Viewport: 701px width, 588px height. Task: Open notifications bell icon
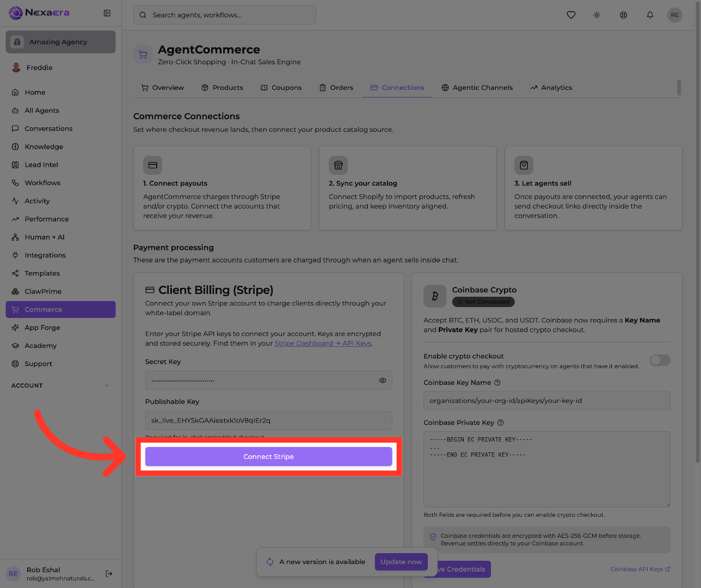[650, 15]
